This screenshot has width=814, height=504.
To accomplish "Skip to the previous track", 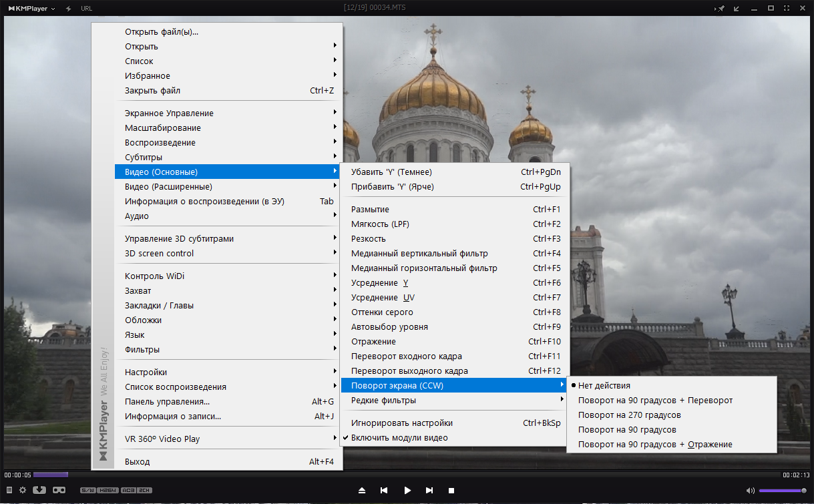I will 385,490.
